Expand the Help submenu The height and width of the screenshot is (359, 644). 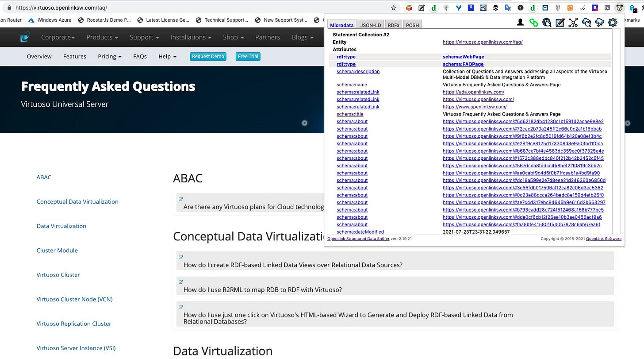click(167, 56)
